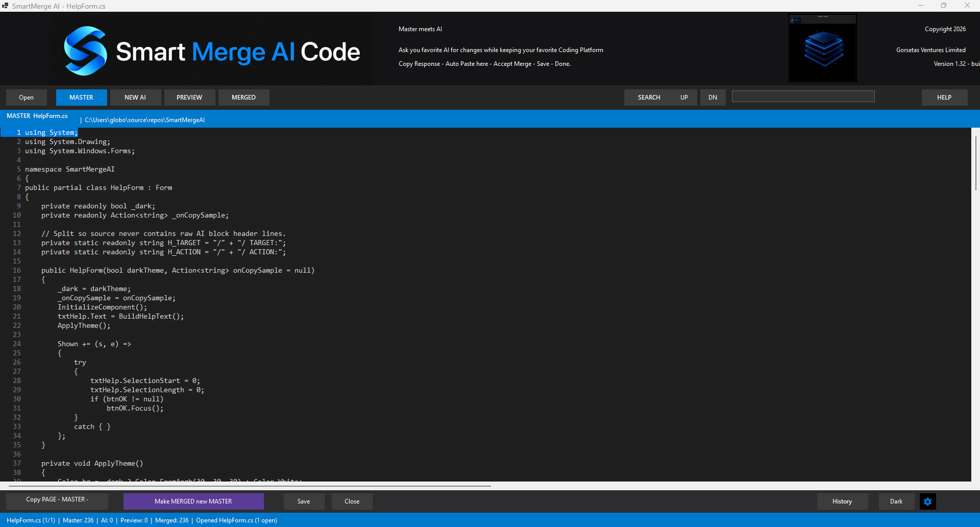The image size is (980, 527).
Task: Click the 'Copyright 2026' text
Action: coord(945,29)
